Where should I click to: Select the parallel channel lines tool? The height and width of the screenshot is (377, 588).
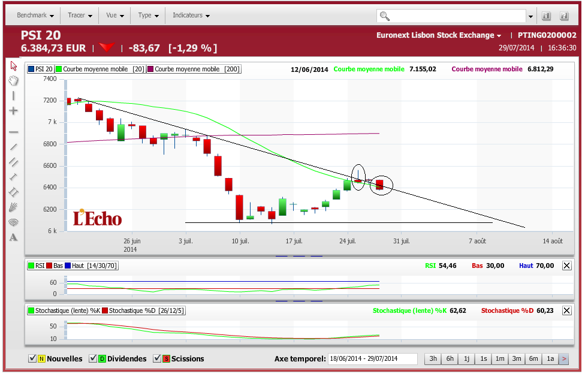[x=14, y=162]
